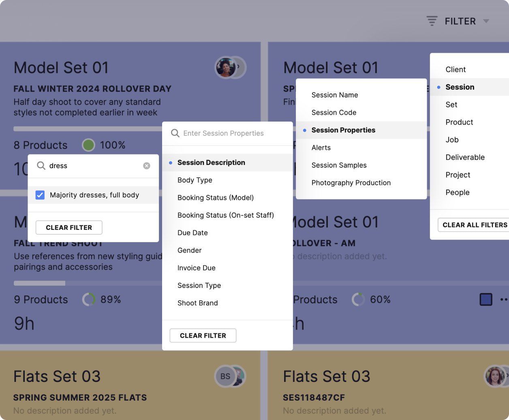509x420 pixels.
Task: Click the 89% progress ring
Action: pos(90,300)
